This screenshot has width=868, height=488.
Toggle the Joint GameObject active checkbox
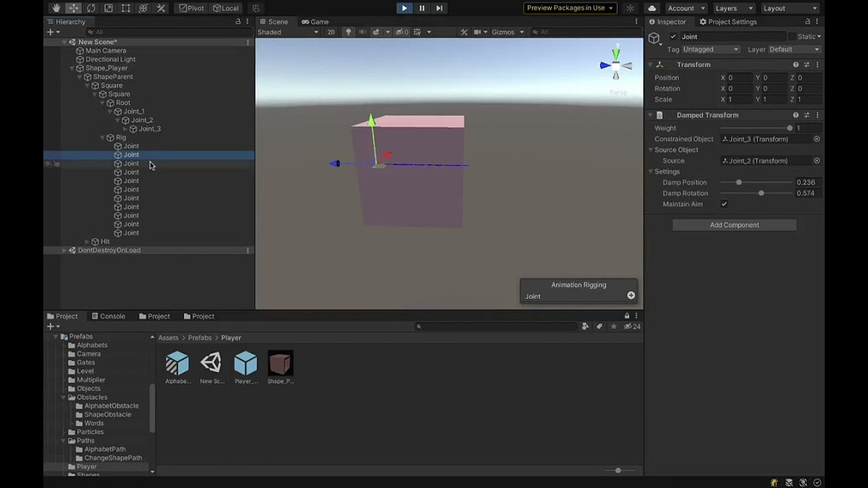674,36
